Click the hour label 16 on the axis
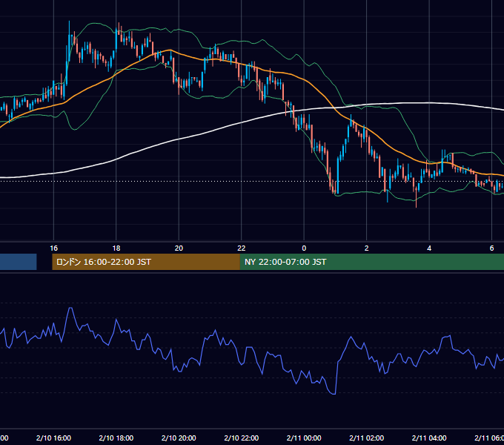504x445 pixels. 53,248
